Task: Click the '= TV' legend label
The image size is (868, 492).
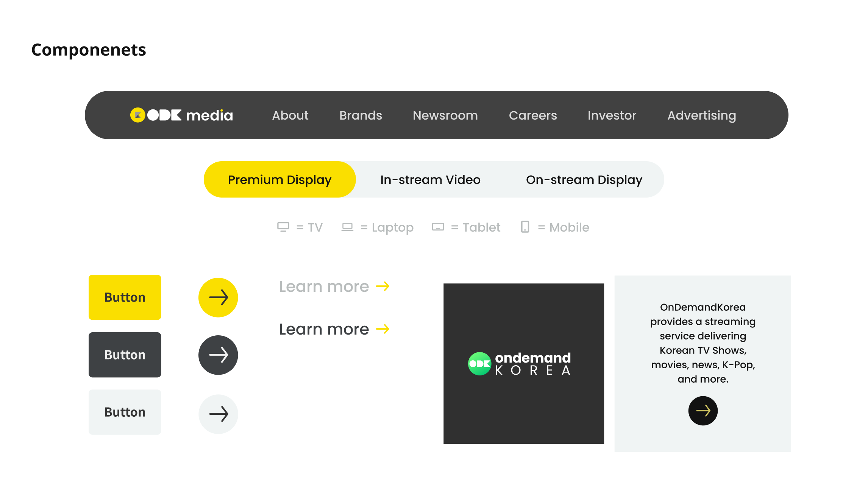Action: [x=309, y=227]
